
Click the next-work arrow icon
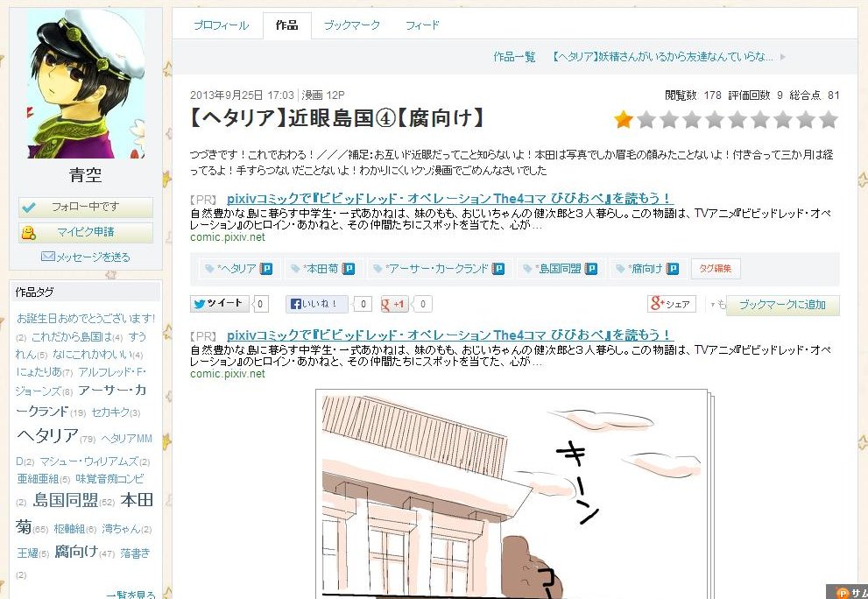tap(783, 57)
